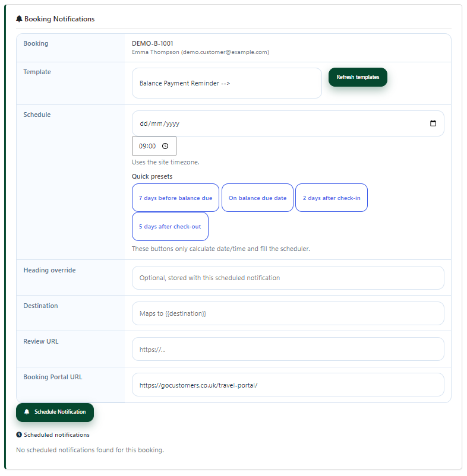Screen dimensions: 467x476
Task: Click the Booking Notifications heading text
Action: pos(59,19)
